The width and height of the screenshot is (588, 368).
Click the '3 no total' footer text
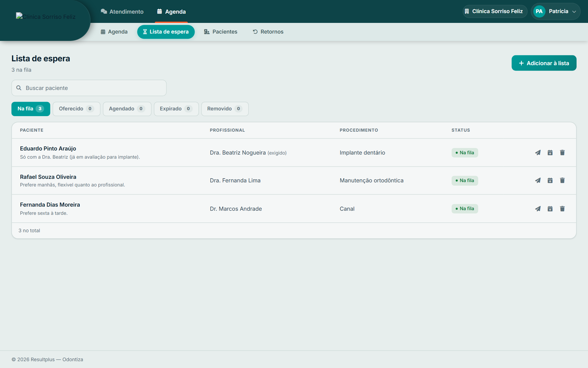coord(29,231)
